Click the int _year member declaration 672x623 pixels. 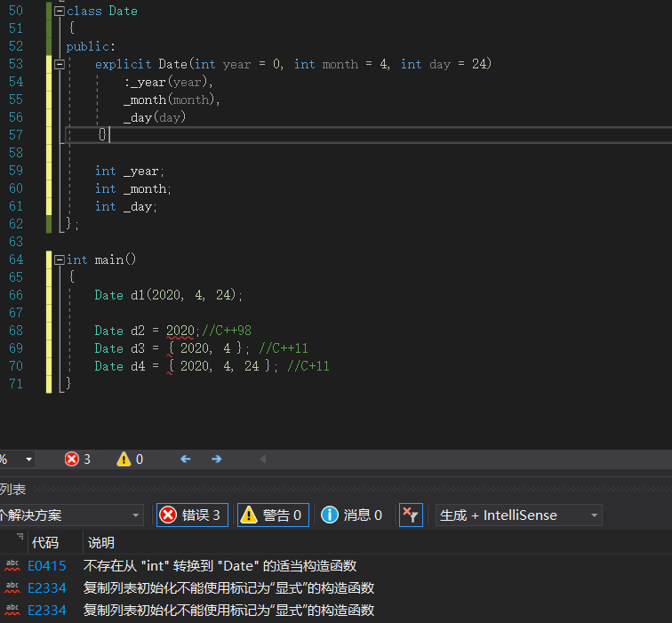point(130,171)
